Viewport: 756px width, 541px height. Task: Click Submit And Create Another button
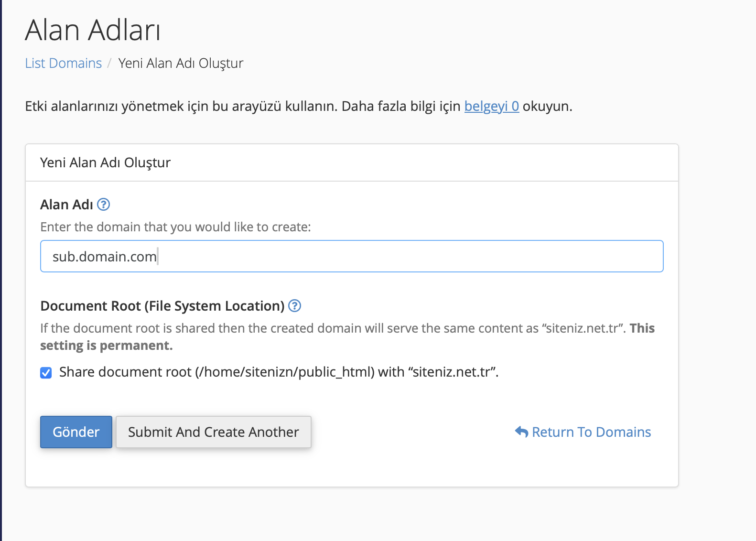point(214,432)
